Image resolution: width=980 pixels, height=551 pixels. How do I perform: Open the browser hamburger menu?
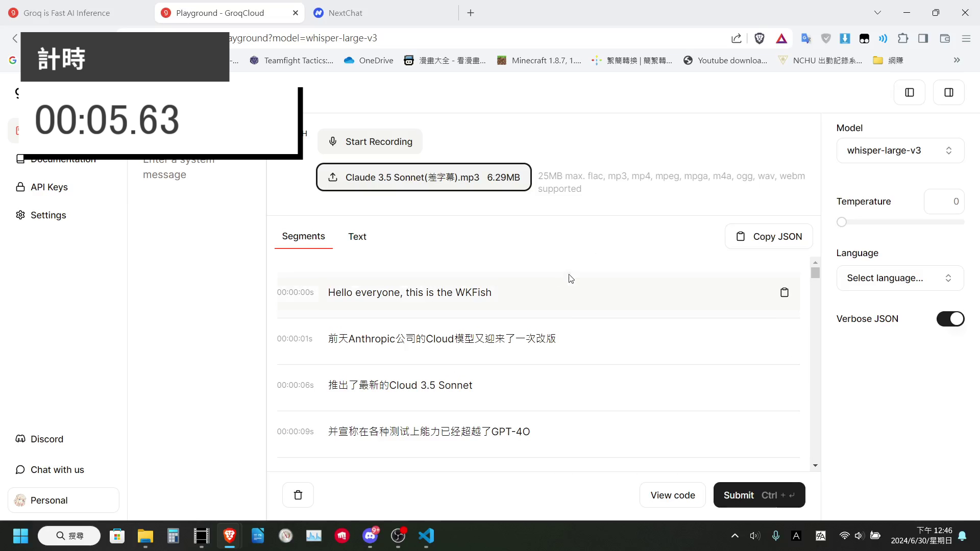point(966,38)
